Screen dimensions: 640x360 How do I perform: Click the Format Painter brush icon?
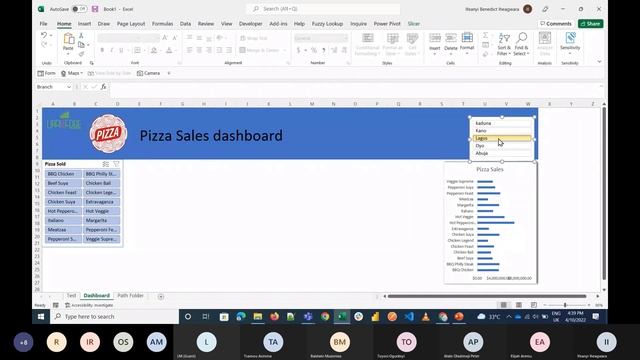81,53
